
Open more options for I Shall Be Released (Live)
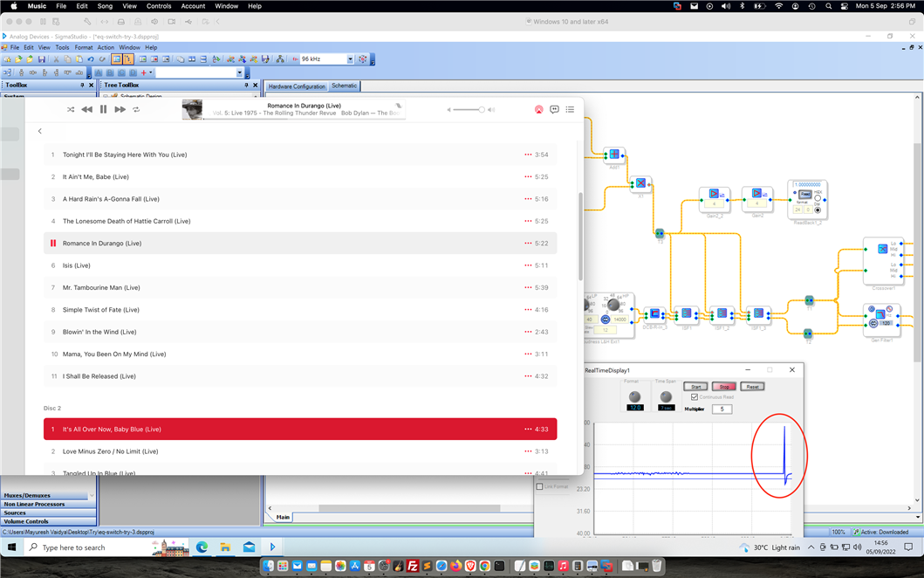tap(528, 376)
